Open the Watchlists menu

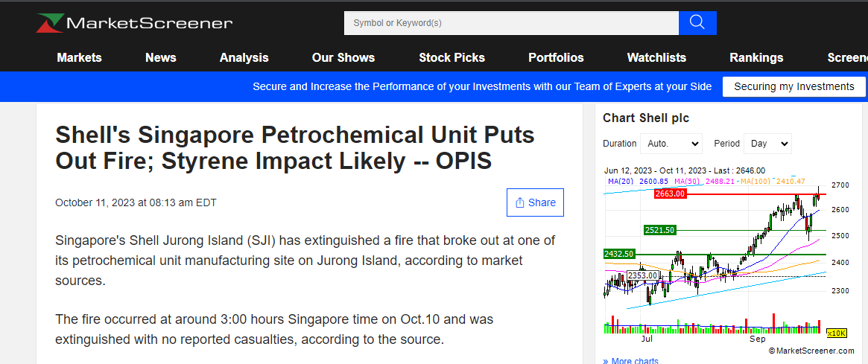(x=656, y=57)
